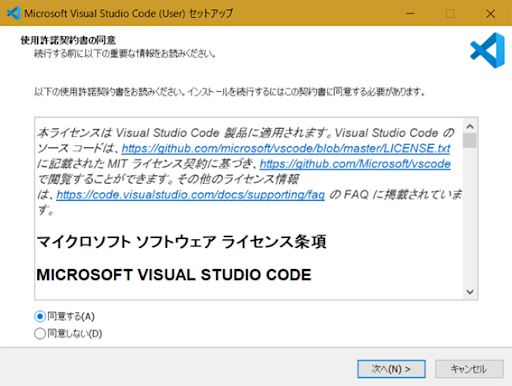Viewport: 512px width, 386px height.
Task: Click the license scrollbar thumb
Action: pyautogui.click(x=470, y=140)
